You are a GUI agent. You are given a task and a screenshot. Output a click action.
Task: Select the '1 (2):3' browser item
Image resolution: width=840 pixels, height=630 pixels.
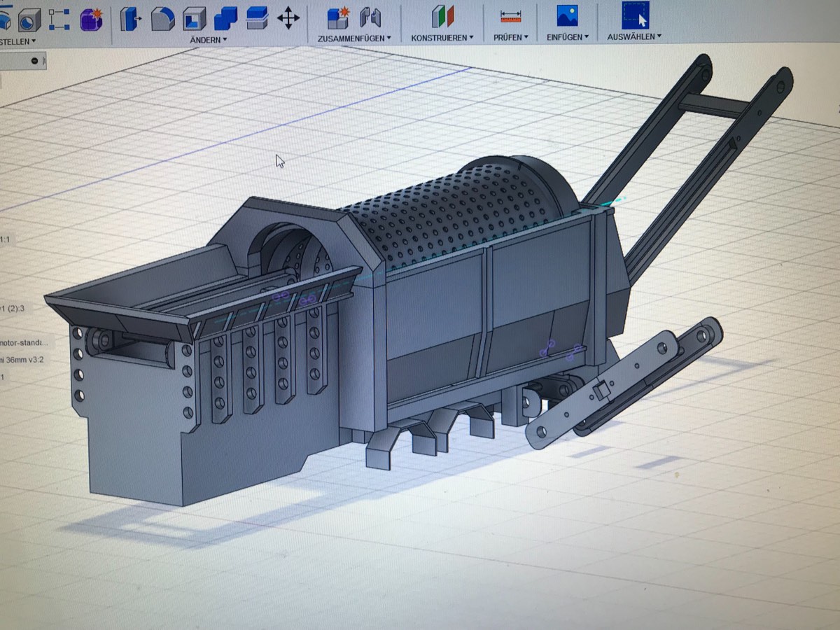[x=13, y=308]
